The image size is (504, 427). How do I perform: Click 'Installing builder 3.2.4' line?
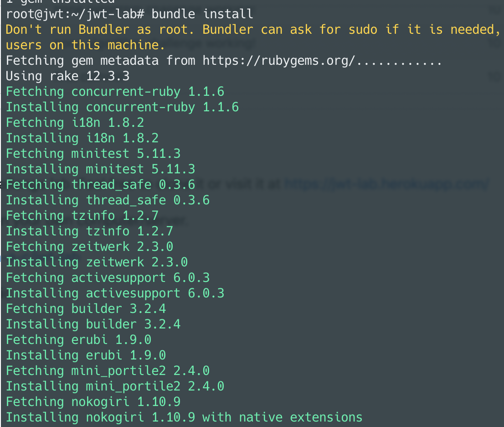93,324
